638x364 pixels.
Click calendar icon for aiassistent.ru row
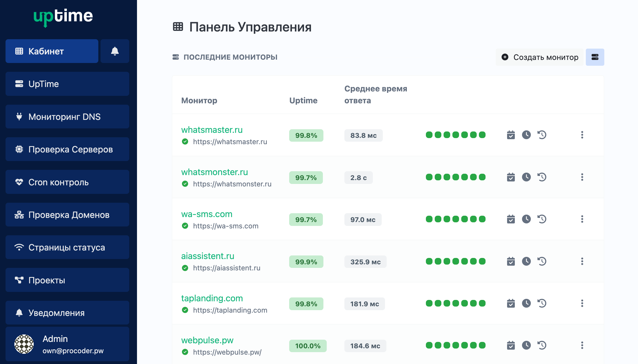[511, 261]
